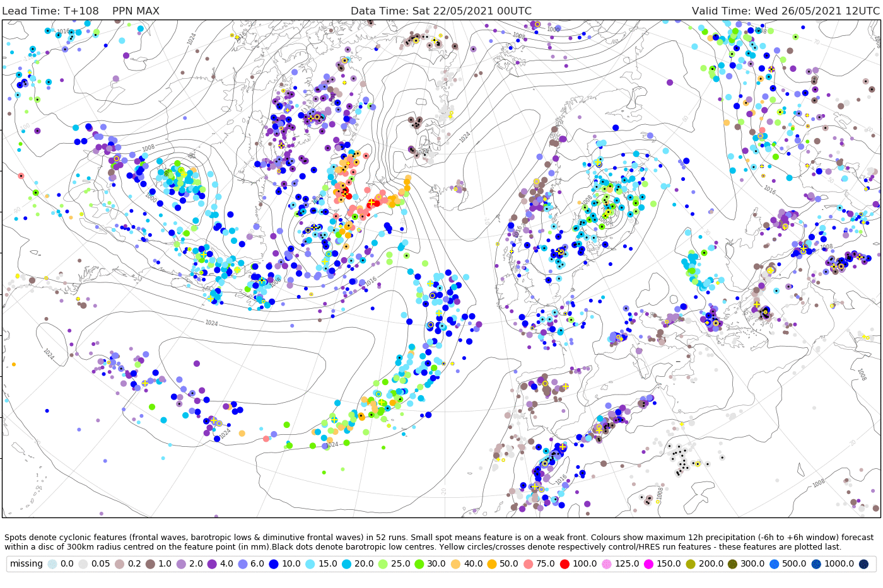Image resolution: width=883 pixels, height=588 pixels.
Task: Click the "PPN MAX" header text
Action: coord(136,11)
